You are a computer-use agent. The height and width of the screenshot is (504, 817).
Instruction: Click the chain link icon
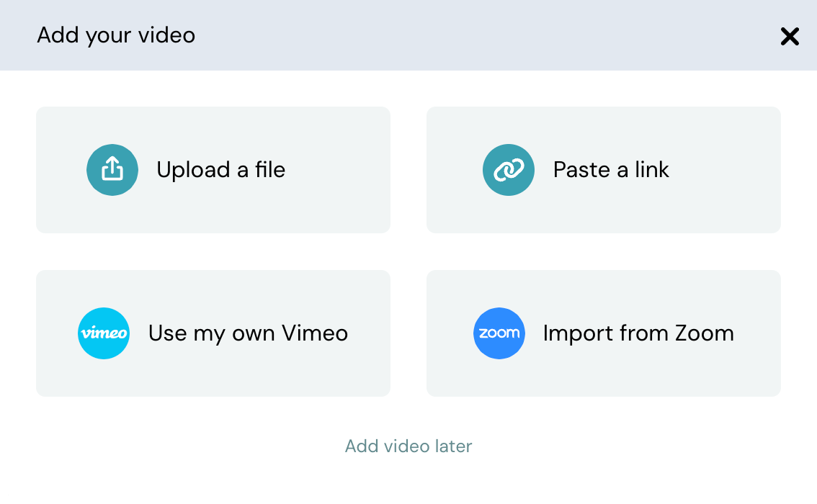509,170
